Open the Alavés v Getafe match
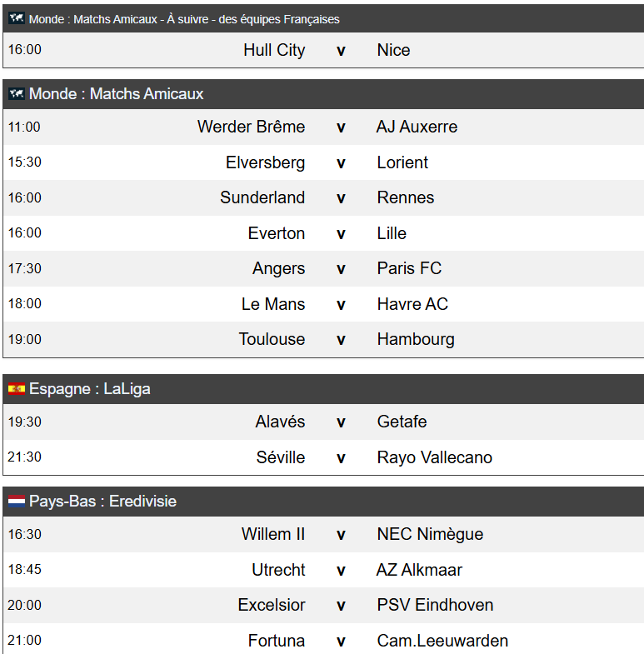 (324, 422)
